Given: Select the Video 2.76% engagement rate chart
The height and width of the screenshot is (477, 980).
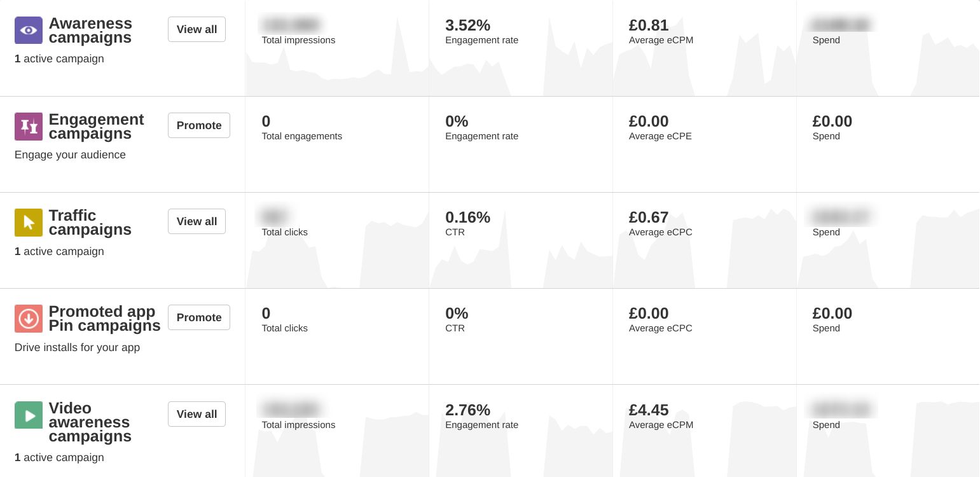Looking at the screenshot, I should [x=521, y=431].
